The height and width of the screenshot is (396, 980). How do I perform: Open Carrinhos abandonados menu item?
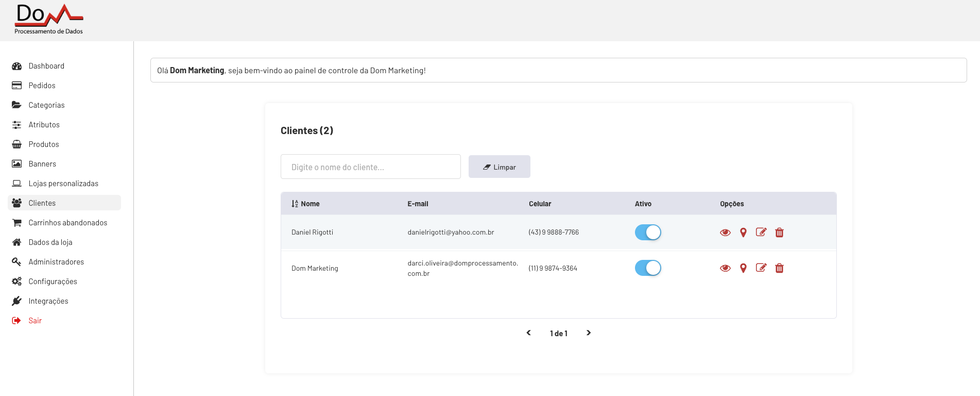67,223
